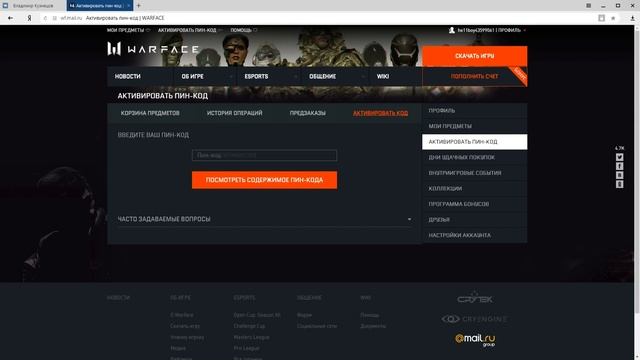Click footer link Pro League
Screen dimensions: 640x360
(x=247, y=348)
